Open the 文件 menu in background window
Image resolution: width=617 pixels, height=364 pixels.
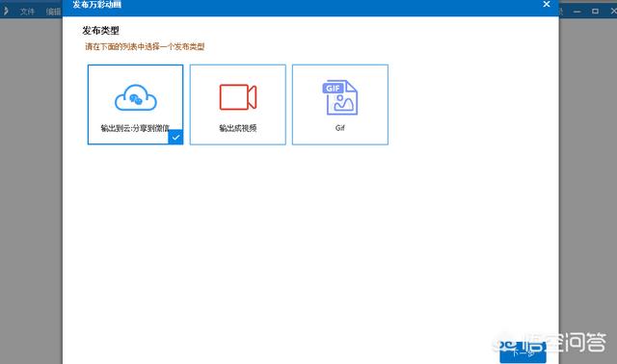[27, 12]
